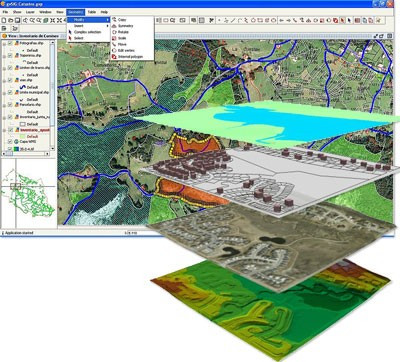Viewport: 400px width, 362px height.
Task: Open the Layer menu
Action: [x=30, y=12]
